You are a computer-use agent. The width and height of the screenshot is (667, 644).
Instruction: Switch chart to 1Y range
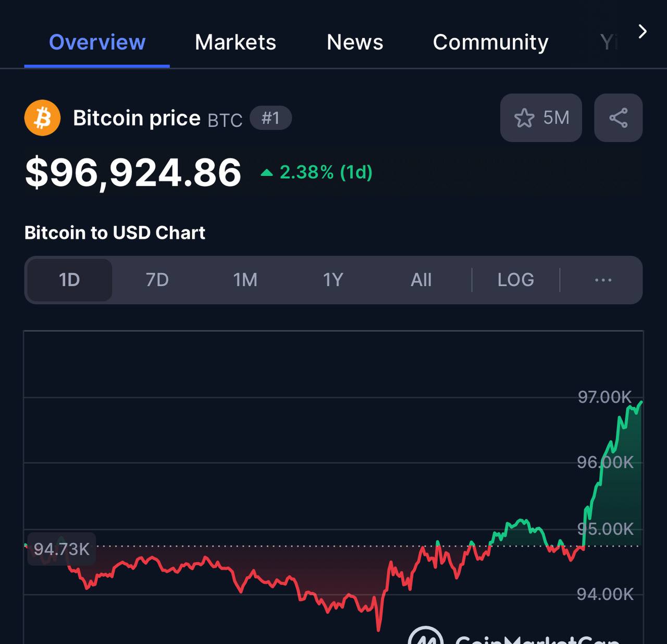(x=333, y=280)
